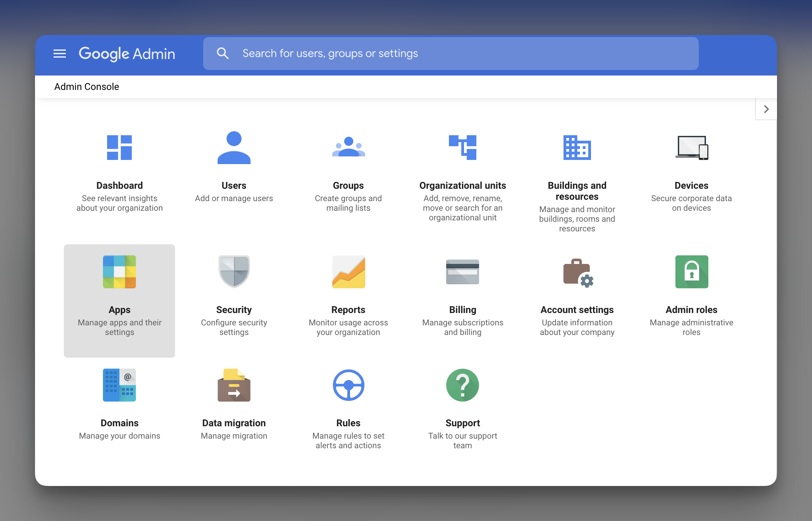Click 'Manage migration' description
812x521 pixels.
[234, 436]
